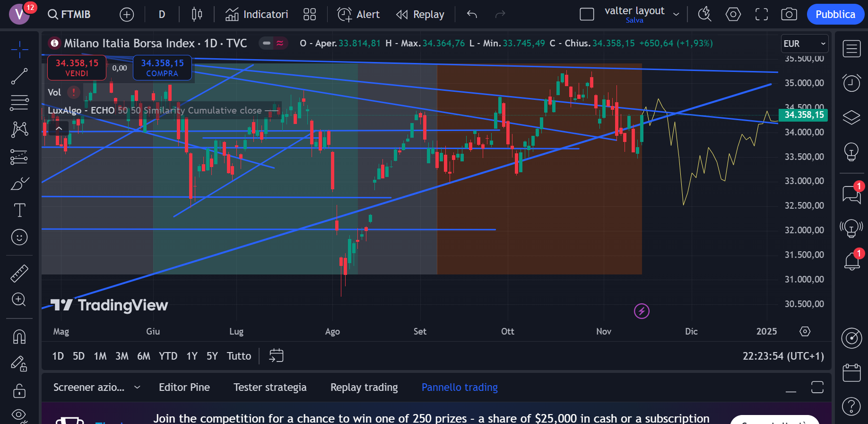Open the help center

(x=851, y=406)
